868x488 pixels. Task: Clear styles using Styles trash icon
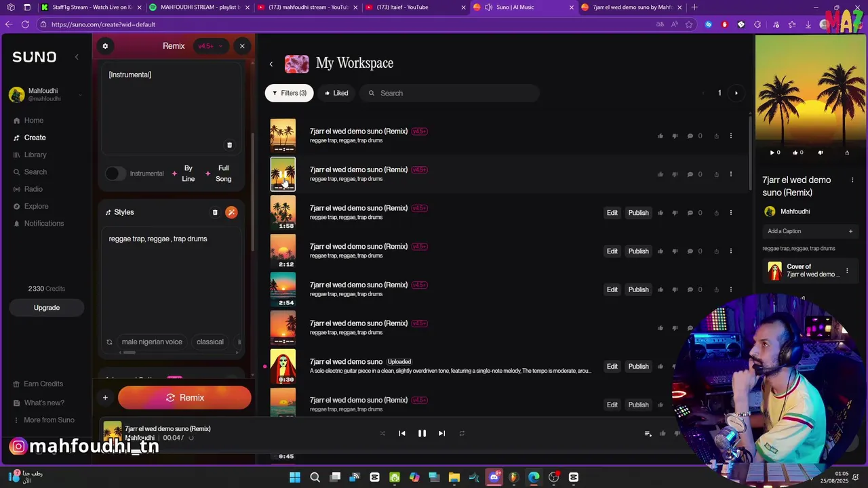click(215, 212)
